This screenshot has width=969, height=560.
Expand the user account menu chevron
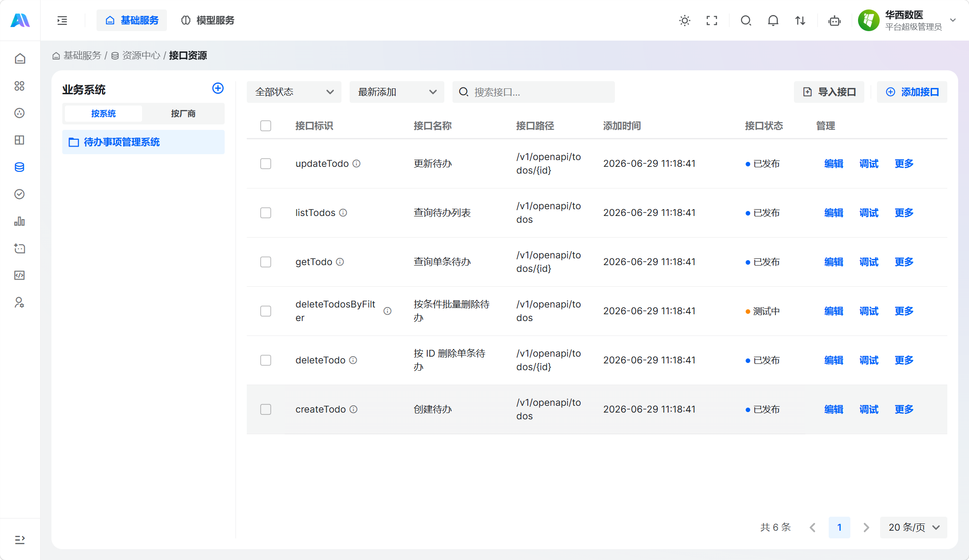pos(953,20)
